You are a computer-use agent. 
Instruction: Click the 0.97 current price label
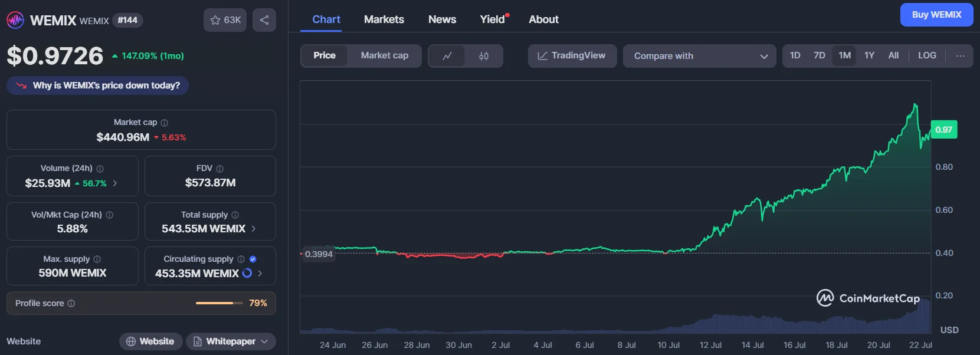coord(943,130)
